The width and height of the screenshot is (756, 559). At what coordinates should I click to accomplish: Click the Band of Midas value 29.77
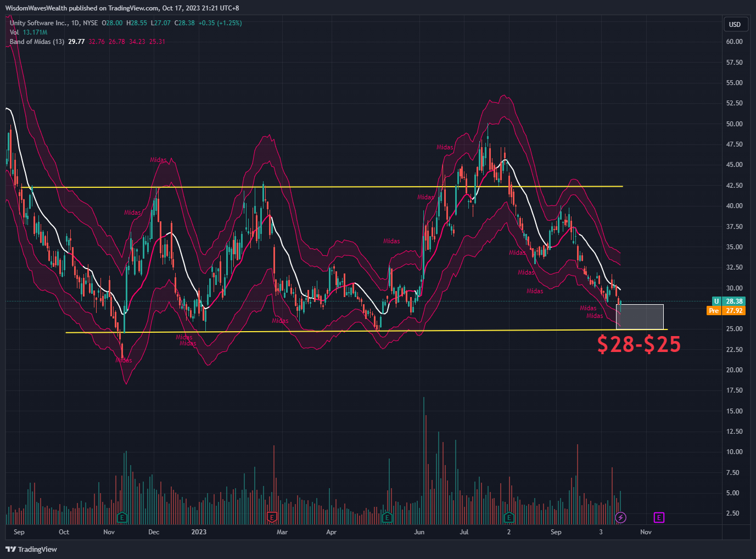(76, 42)
